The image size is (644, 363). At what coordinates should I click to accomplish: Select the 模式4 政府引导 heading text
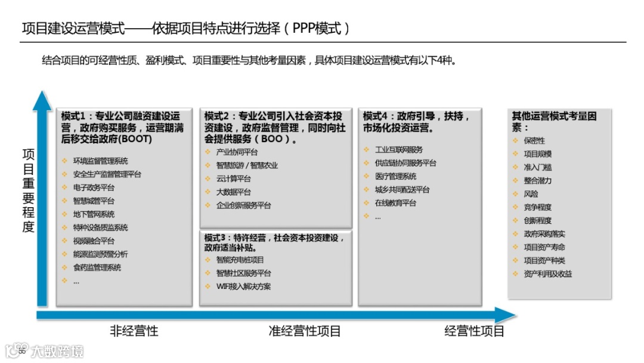pos(416,122)
